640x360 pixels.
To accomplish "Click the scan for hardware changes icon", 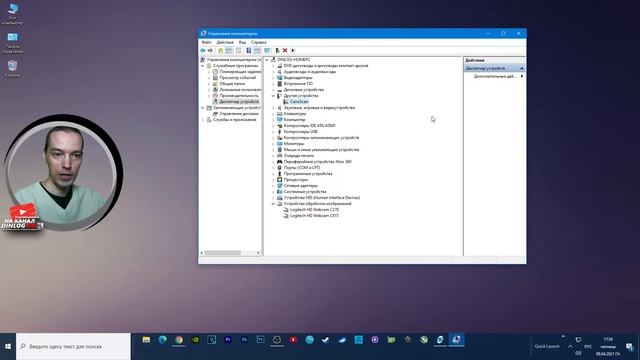I will 267,50.
